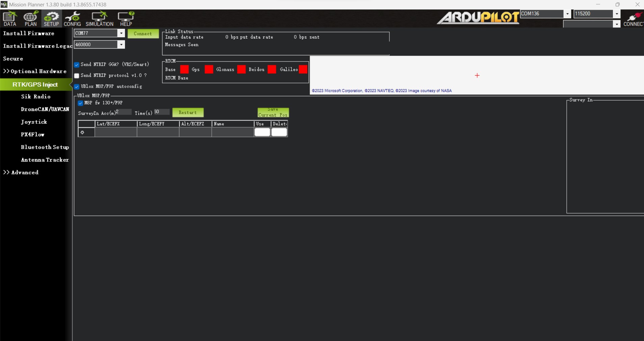Click the ArduPilot logo
Viewport: 644px width, 341px height.
(x=478, y=18)
